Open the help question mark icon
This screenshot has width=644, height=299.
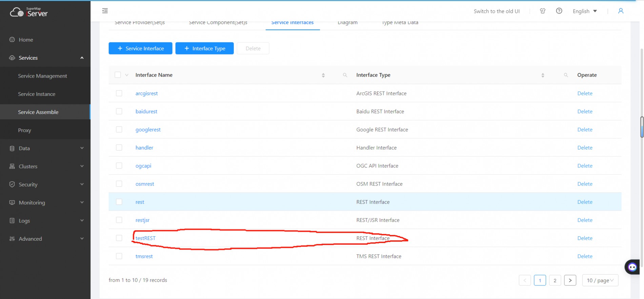pyautogui.click(x=559, y=11)
